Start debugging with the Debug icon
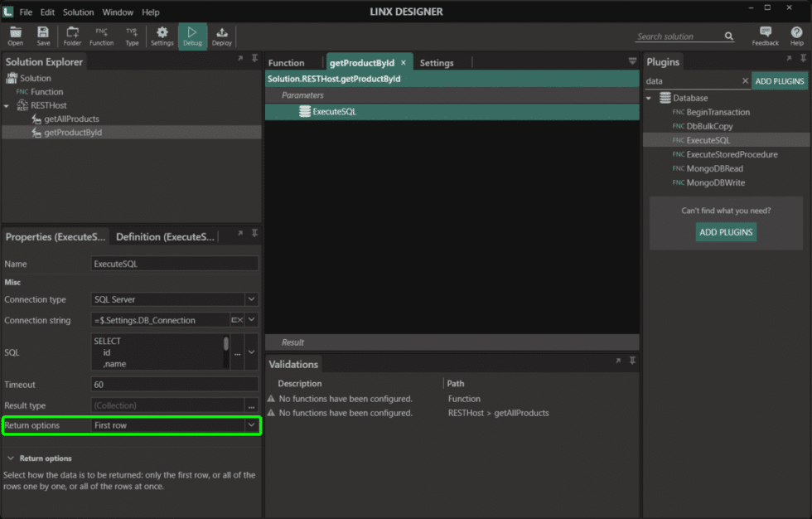The width and height of the screenshot is (812, 519). click(x=192, y=35)
